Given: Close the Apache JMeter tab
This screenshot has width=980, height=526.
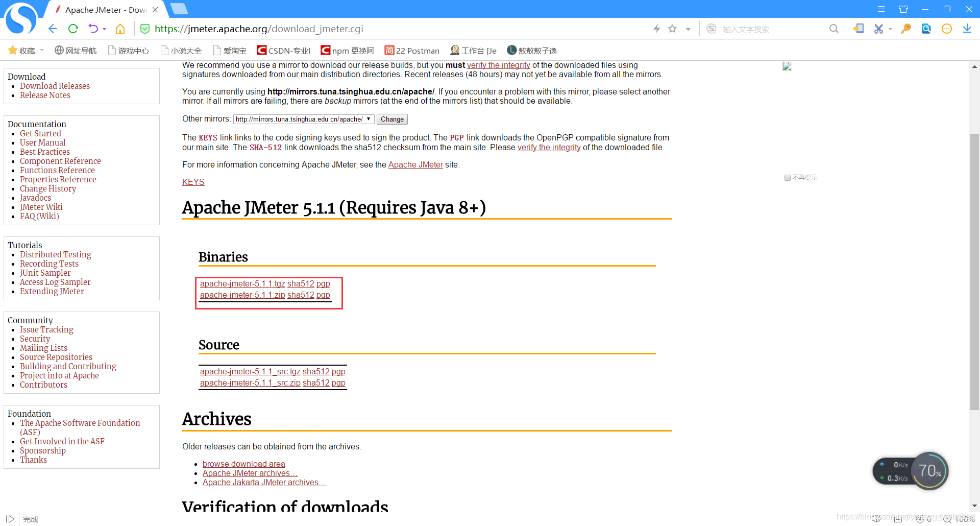Looking at the screenshot, I should click(x=155, y=10).
